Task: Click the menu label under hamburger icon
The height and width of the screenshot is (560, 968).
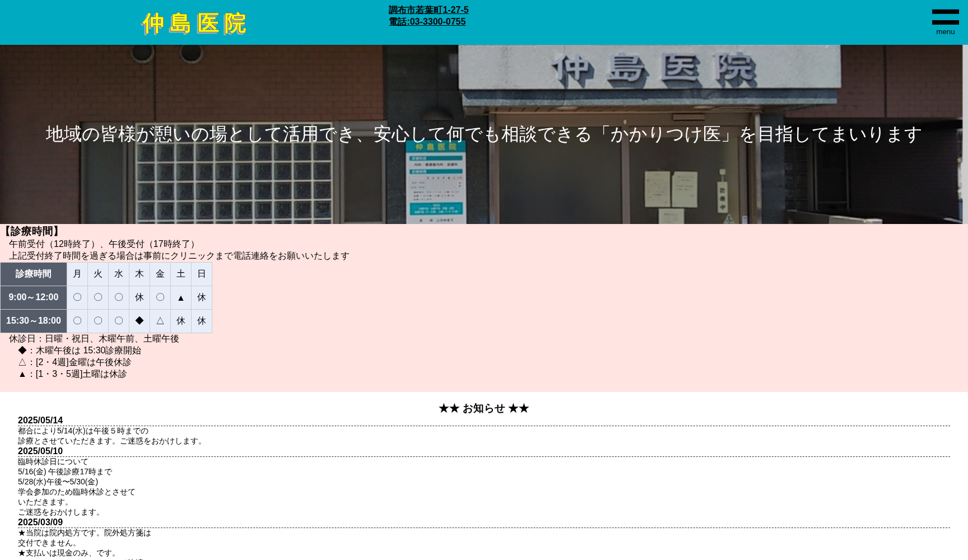Action: (x=945, y=32)
